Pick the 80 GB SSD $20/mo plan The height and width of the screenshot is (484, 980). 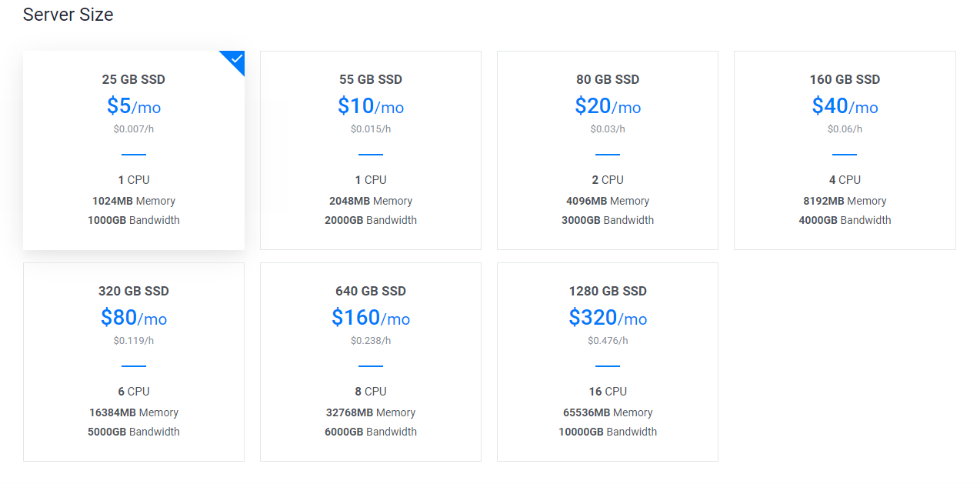pyautogui.click(x=608, y=150)
